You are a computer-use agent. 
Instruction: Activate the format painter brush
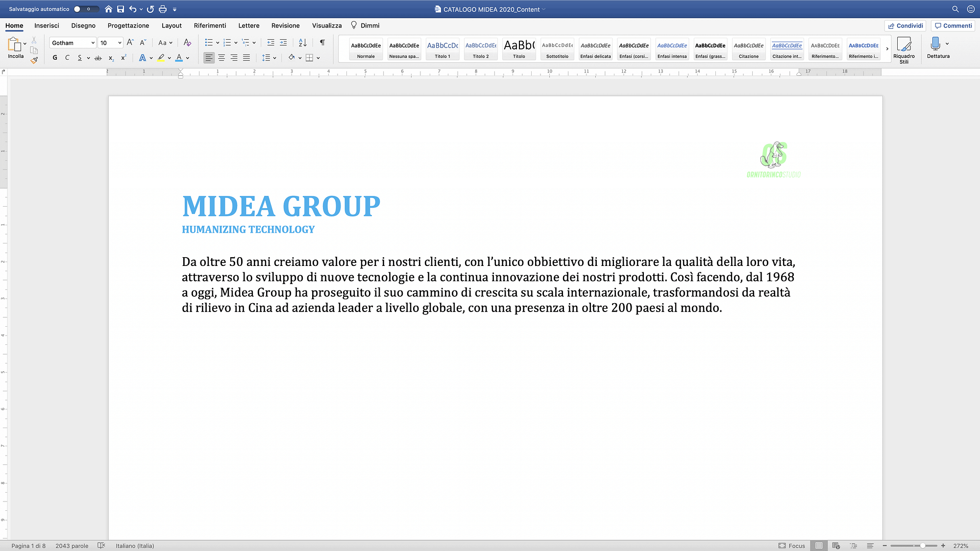tap(34, 60)
